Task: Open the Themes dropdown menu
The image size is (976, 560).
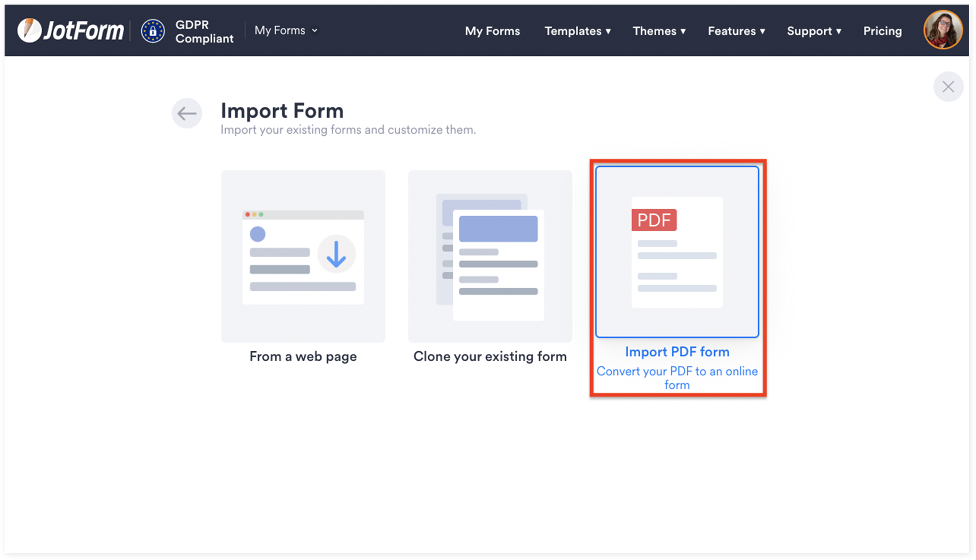Action: coord(659,31)
